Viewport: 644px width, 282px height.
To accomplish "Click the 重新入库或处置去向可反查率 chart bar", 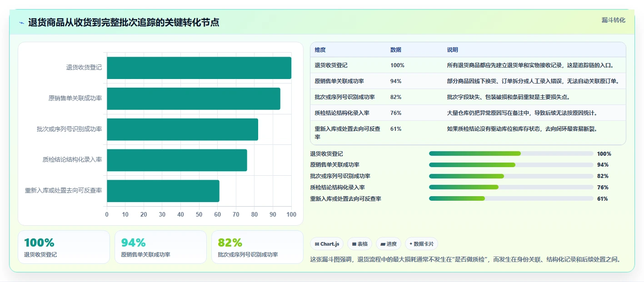I will tap(163, 191).
